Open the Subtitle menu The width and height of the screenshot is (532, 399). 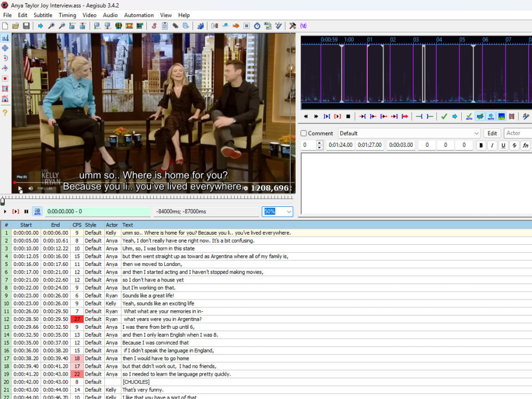(x=43, y=15)
